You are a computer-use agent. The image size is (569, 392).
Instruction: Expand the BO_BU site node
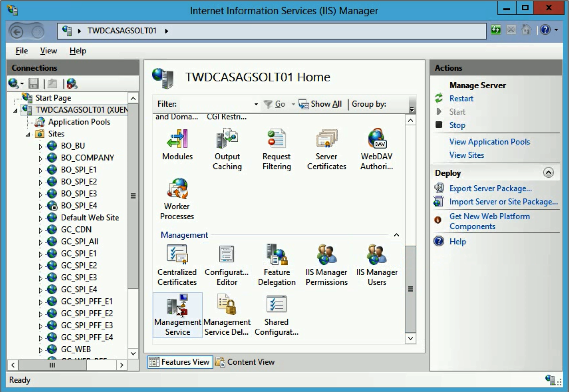(41, 146)
